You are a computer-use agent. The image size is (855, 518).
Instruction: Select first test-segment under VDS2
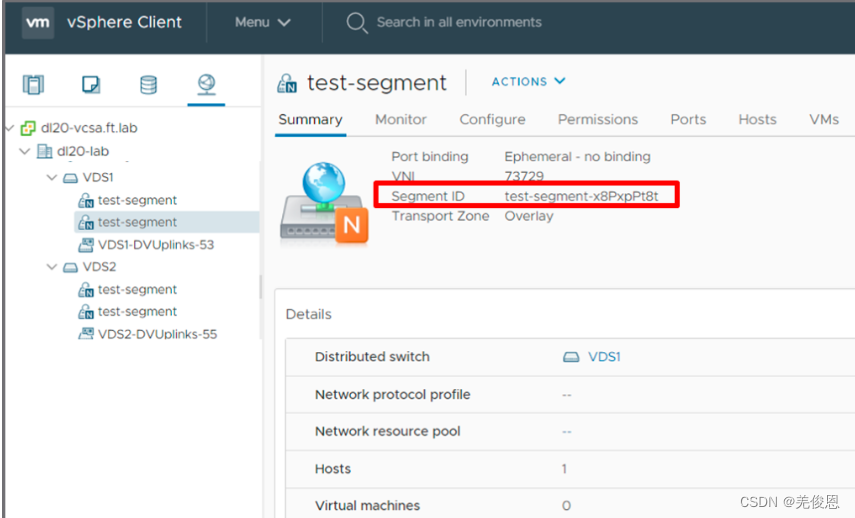tap(137, 290)
